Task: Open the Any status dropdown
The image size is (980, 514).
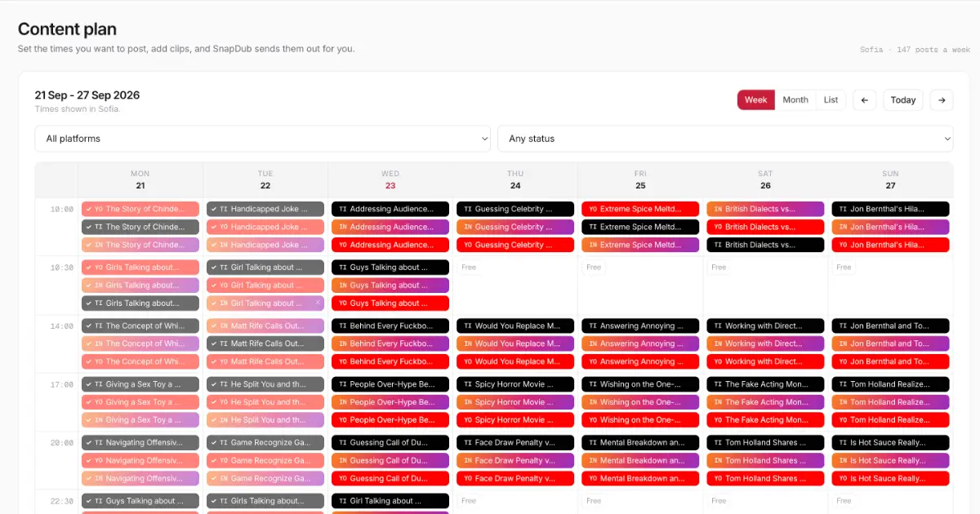Action: [x=725, y=139]
